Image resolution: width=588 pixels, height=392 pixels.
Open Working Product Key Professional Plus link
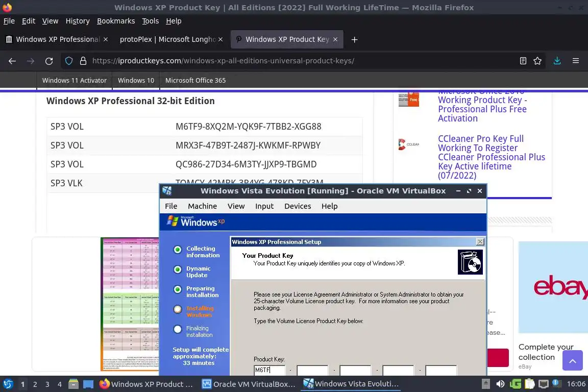[x=482, y=109]
